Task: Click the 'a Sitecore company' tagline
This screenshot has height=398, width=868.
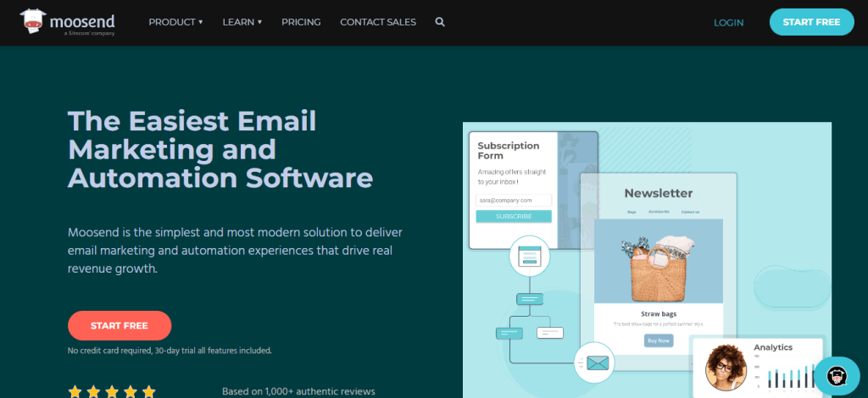Action: coord(90,33)
